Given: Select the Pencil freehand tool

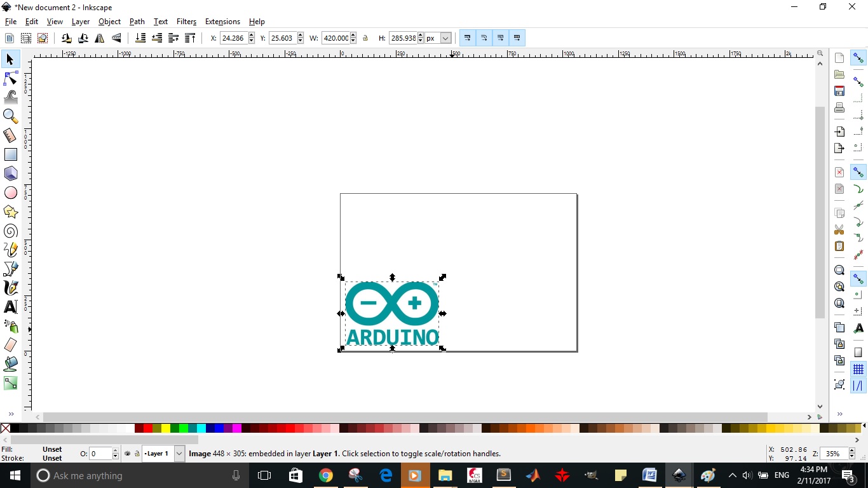Looking at the screenshot, I should (x=11, y=250).
